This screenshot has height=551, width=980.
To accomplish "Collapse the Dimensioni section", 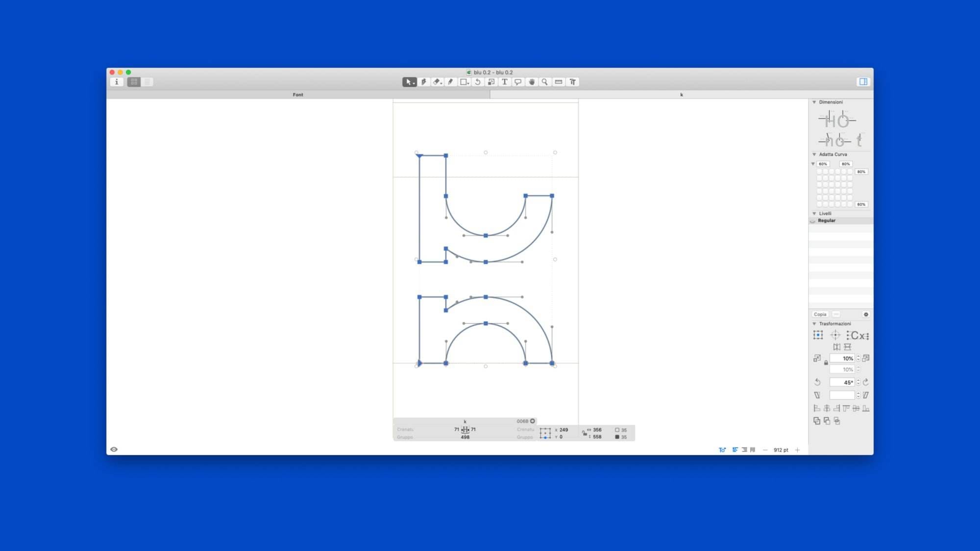I will [x=814, y=102].
